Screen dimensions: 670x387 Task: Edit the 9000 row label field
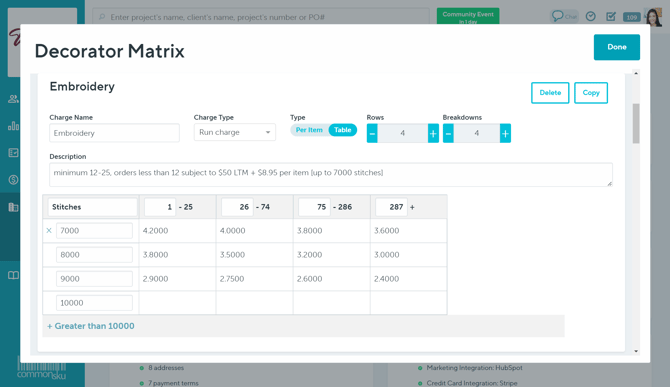[94, 279]
